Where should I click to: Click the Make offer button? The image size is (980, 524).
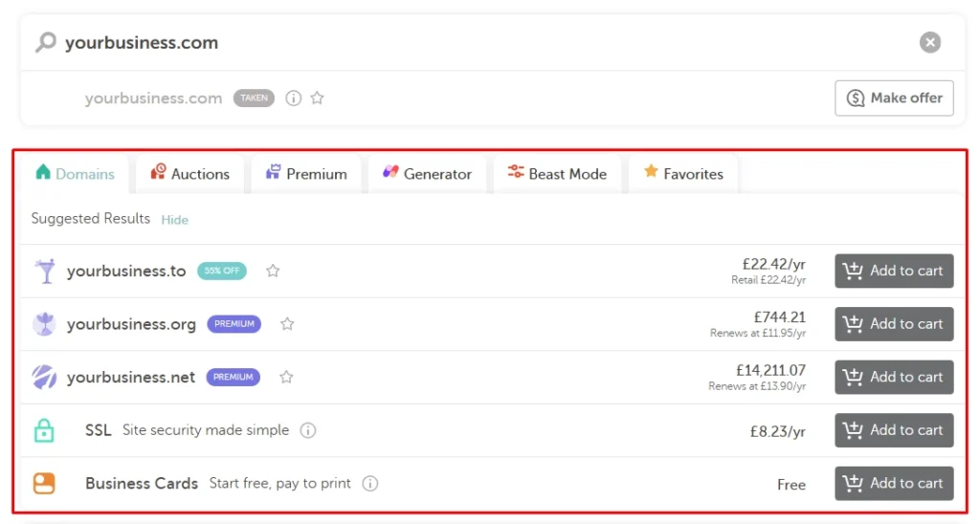(x=894, y=98)
